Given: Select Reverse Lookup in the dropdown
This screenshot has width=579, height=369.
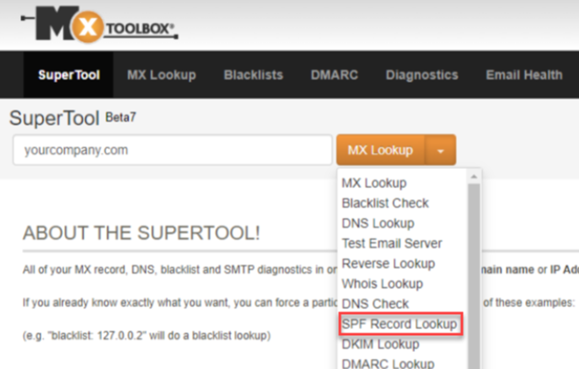Looking at the screenshot, I should pos(388,263).
